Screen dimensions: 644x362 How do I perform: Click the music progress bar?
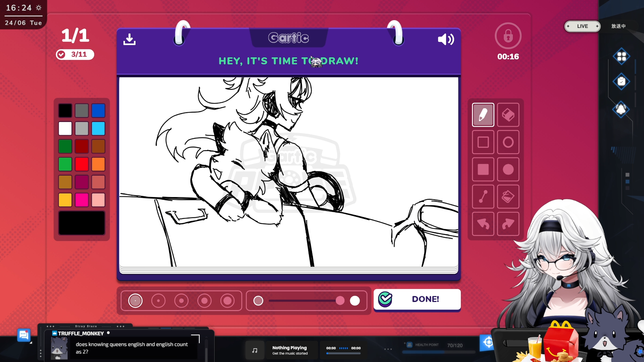(x=343, y=353)
